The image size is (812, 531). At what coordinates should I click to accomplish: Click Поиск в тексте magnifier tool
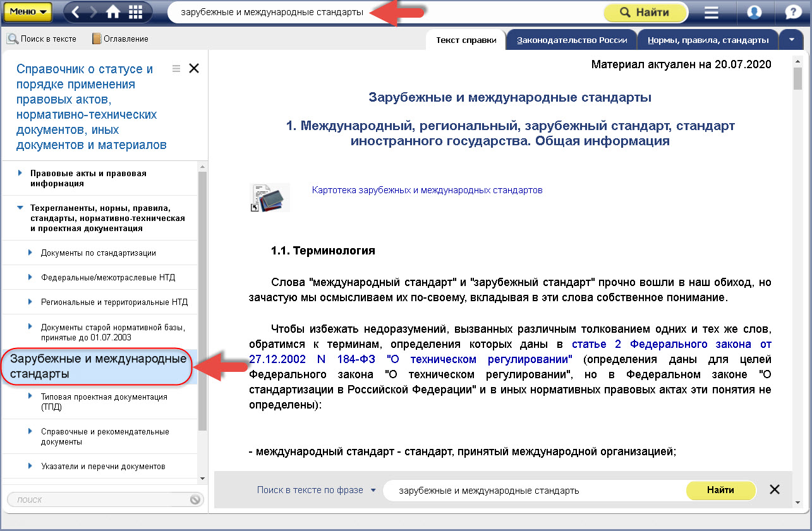click(42, 39)
